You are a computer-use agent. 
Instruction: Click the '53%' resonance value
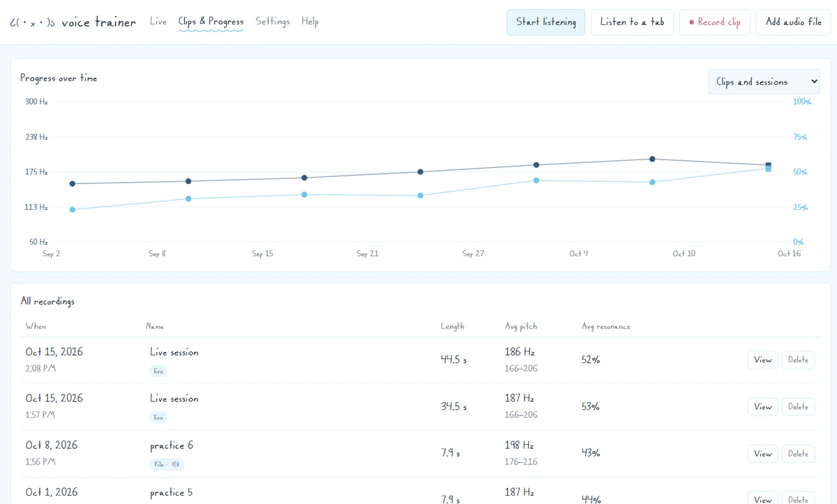point(591,406)
